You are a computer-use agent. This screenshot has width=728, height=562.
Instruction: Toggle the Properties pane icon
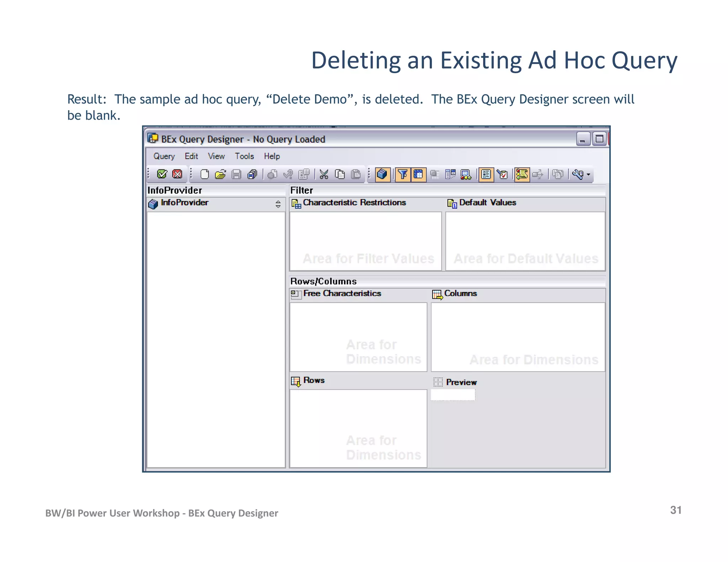[486, 174]
